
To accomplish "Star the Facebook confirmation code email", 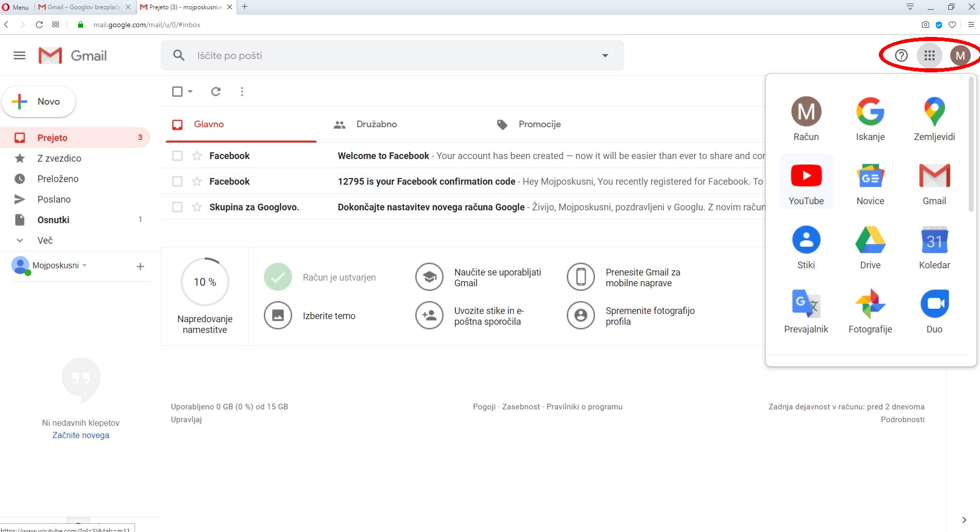I will click(197, 181).
